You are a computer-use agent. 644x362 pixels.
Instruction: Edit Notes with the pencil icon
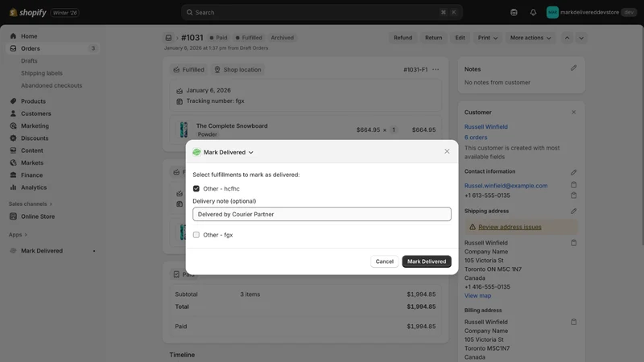[573, 68]
